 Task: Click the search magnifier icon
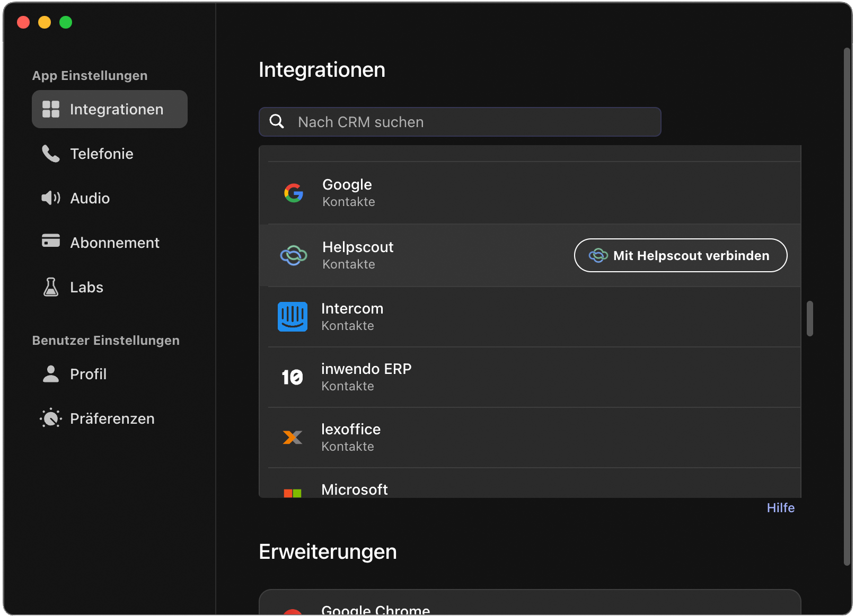(277, 122)
